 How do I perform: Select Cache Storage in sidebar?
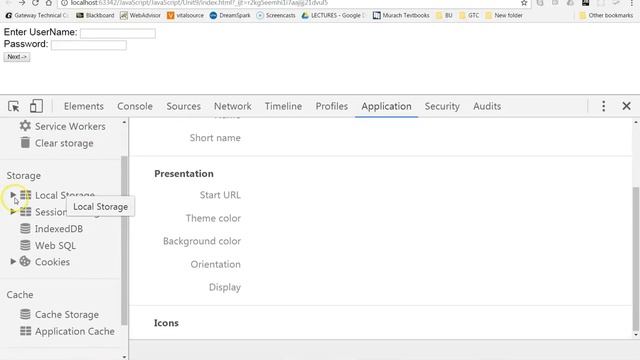67,315
